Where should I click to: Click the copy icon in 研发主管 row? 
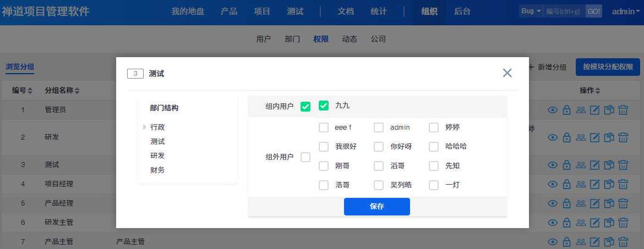pos(609,223)
